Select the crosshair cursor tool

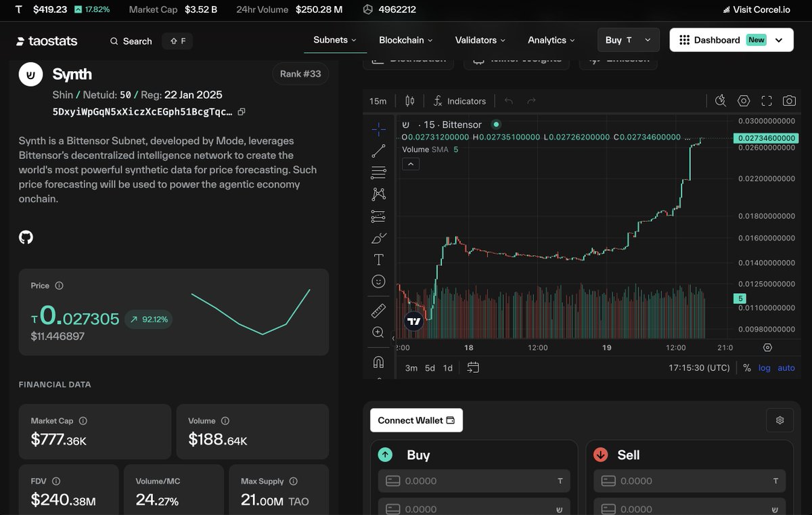click(x=378, y=128)
